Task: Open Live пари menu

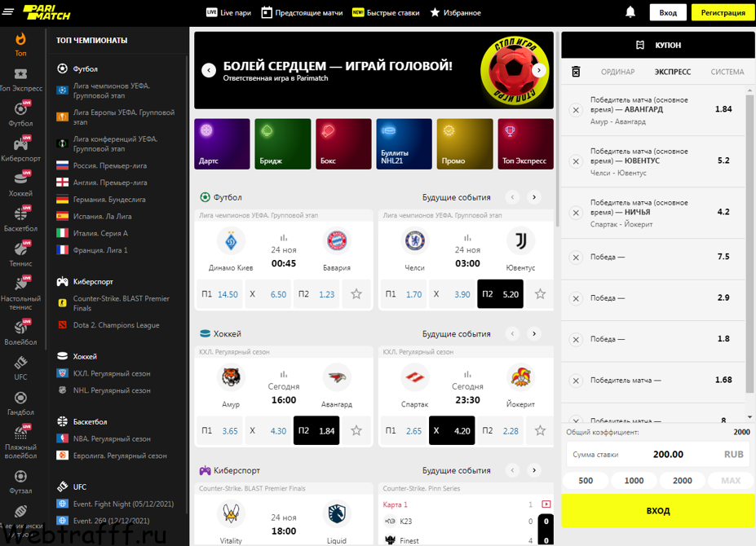Action: click(228, 12)
